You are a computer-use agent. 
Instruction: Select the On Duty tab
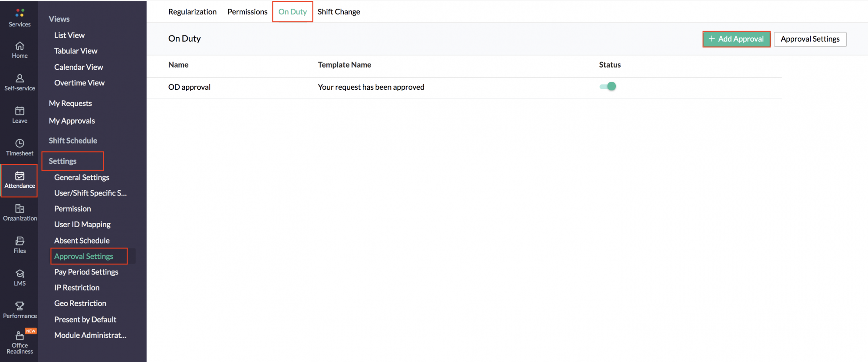click(293, 12)
